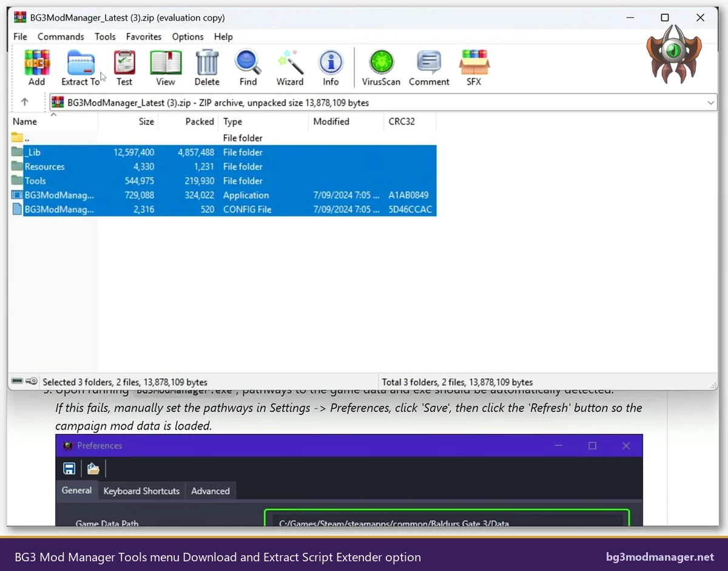Click the _Lib folder icon

pyautogui.click(x=17, y=152)
